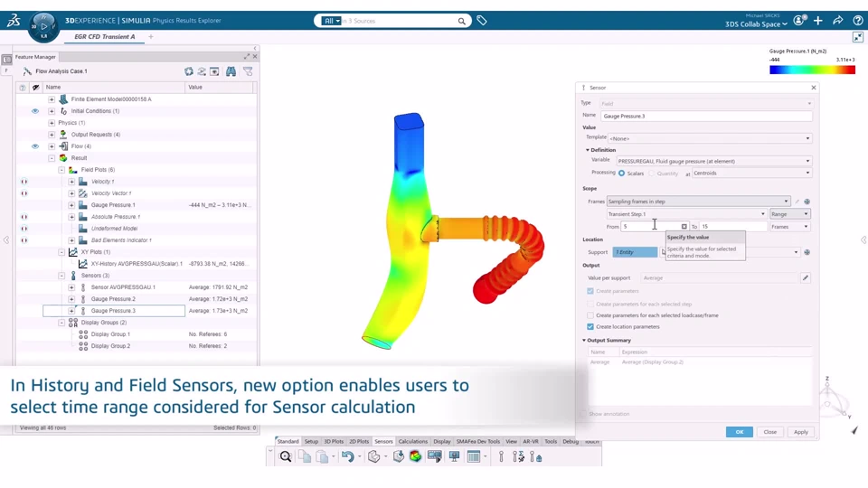Toggle Create location parameters checkbox
This screenshot has width=868, height=488.
[590, 326]
